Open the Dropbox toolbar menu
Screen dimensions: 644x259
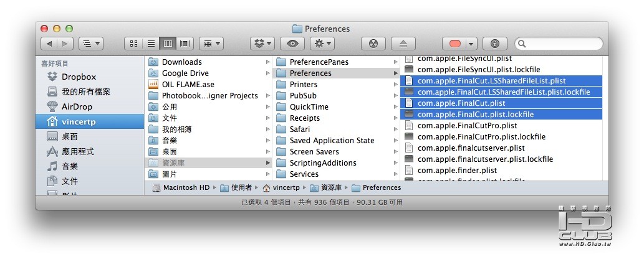[x=262, y=44]
